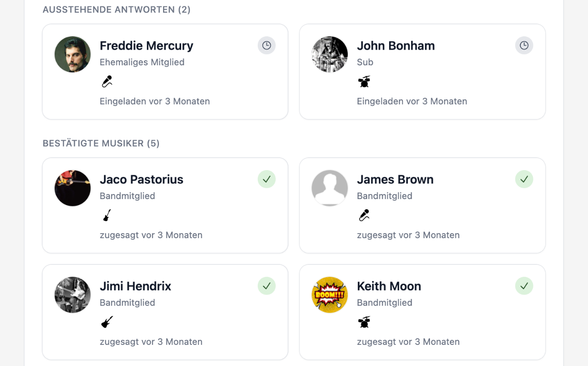
Task: Click James Brown's microphone instrument icon
Action: click(364, 215)
